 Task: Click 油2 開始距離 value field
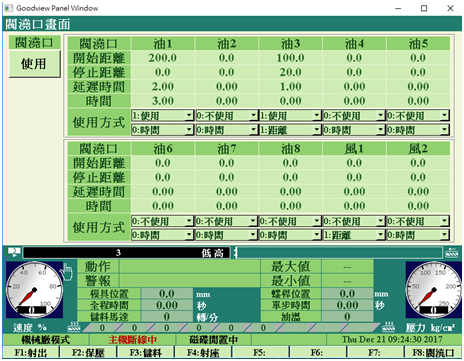click(x=227, y=58)
